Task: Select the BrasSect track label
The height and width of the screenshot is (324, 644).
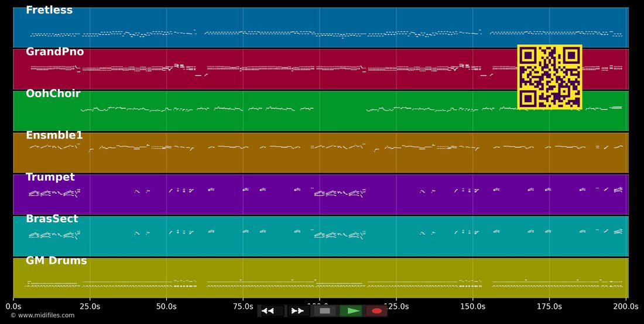Action: 52,219
